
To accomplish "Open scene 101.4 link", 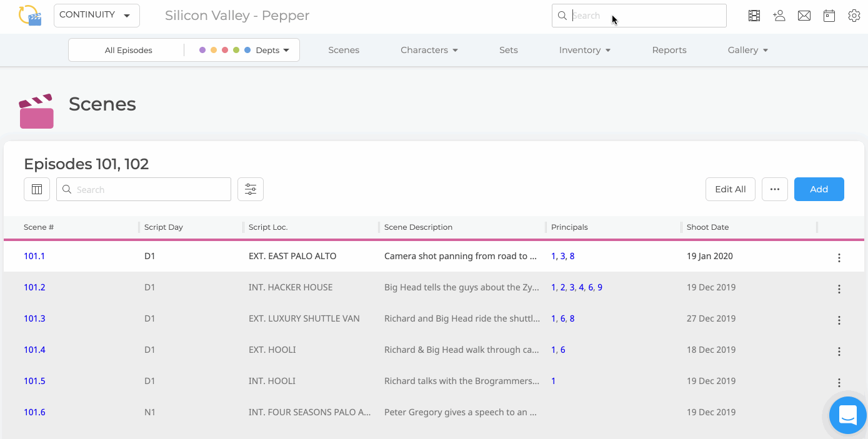I will [x=34, y=350].
